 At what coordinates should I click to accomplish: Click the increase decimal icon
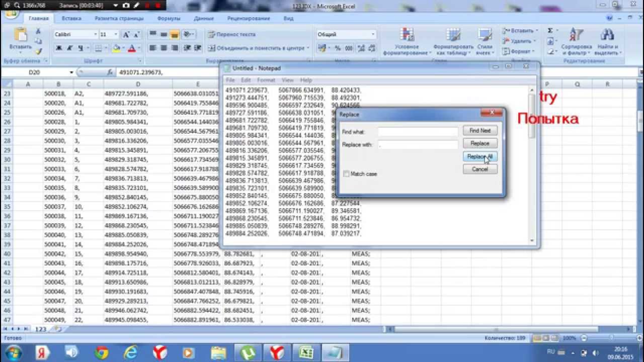[361, 48]
